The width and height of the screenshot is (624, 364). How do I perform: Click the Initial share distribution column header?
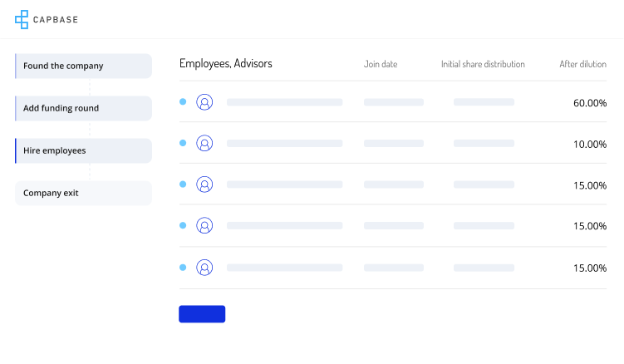483,64
